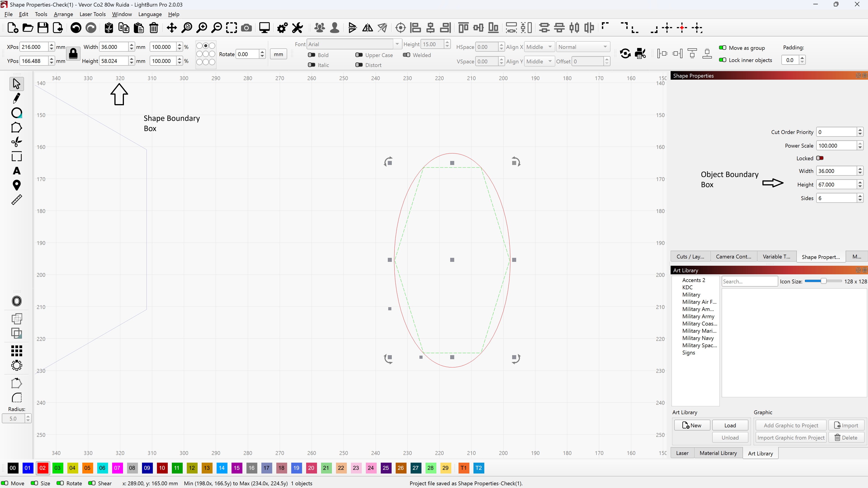The height and width of the screenshot is (488, 868).
Task: Click the Load art library button
Action: pyautogui.click(x=730, y=425)
